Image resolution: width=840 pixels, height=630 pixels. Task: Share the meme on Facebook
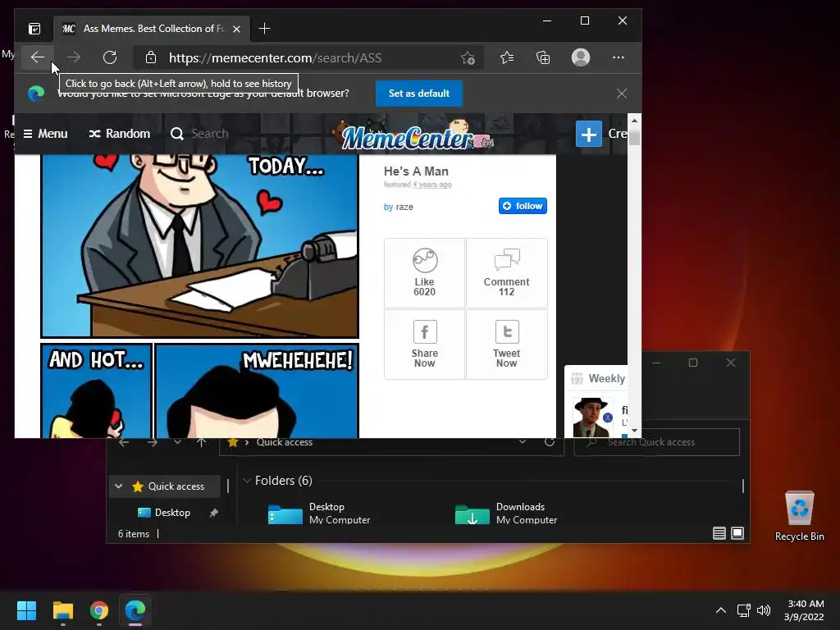pyautogui.click(x=424, y=345)
